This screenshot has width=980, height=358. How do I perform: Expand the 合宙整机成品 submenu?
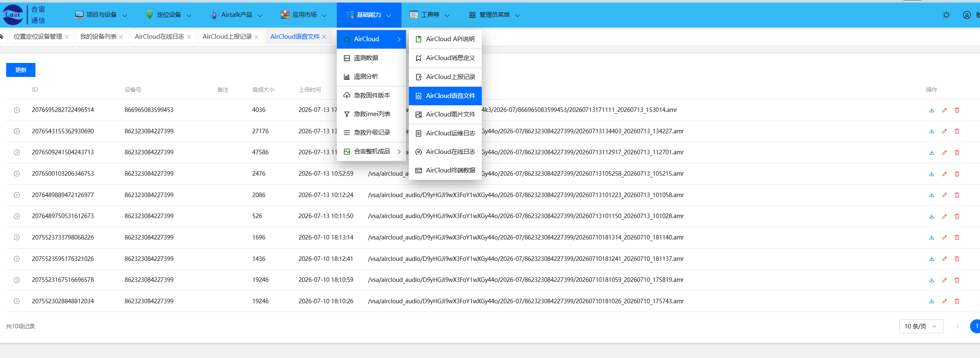tap(371, 151)
